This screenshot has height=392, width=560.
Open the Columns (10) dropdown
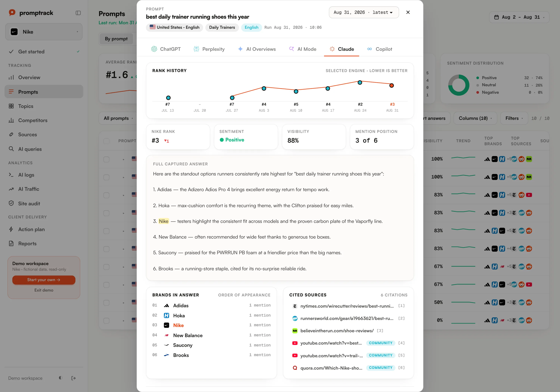(475, 118)
